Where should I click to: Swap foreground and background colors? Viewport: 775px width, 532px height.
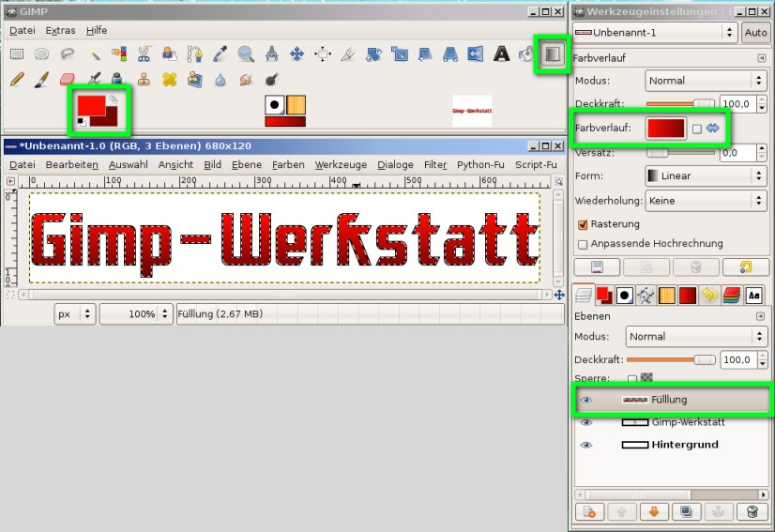pyautogui.click(x=114, y=99)
